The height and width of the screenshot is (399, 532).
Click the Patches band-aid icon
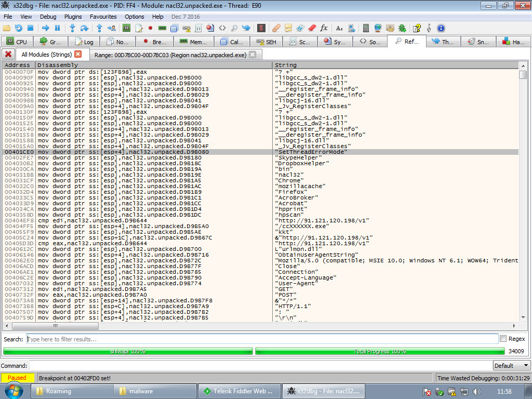coord(276,28)
